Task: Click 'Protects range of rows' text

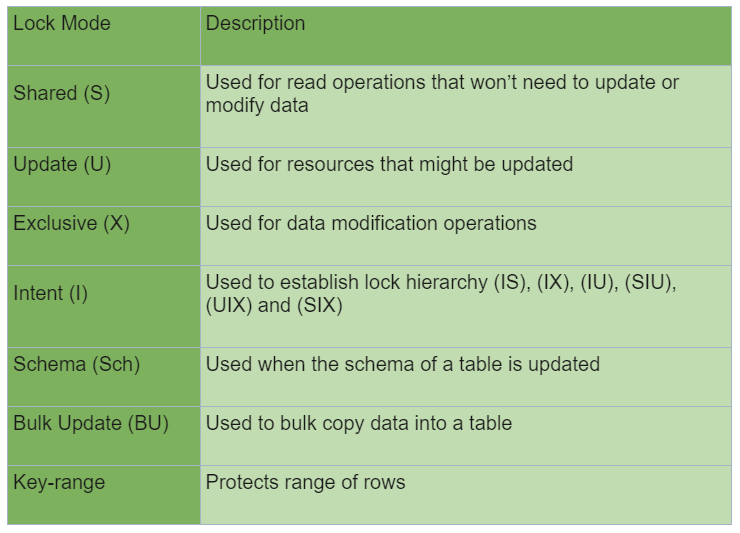Action: [305, 482]
